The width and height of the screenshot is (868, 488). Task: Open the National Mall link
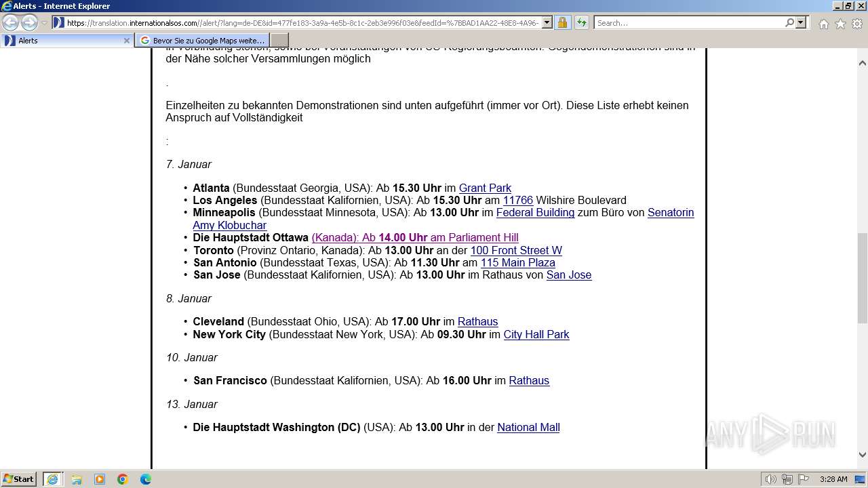[528, 428]
